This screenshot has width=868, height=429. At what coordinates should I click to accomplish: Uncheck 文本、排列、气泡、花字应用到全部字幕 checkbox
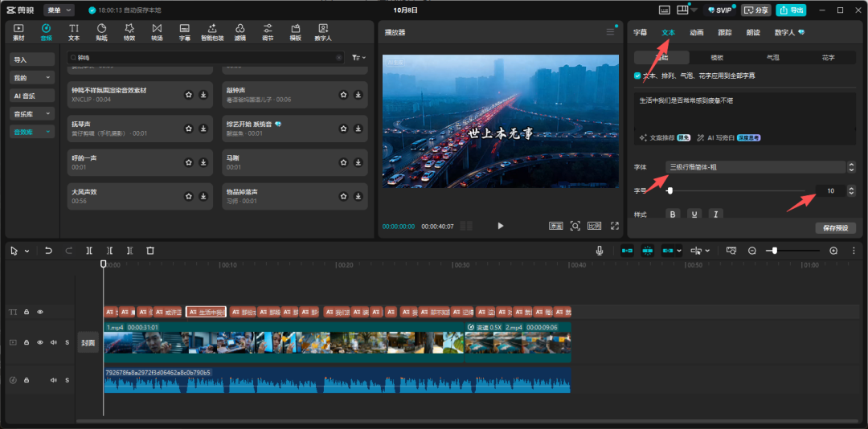pos(638,76)
